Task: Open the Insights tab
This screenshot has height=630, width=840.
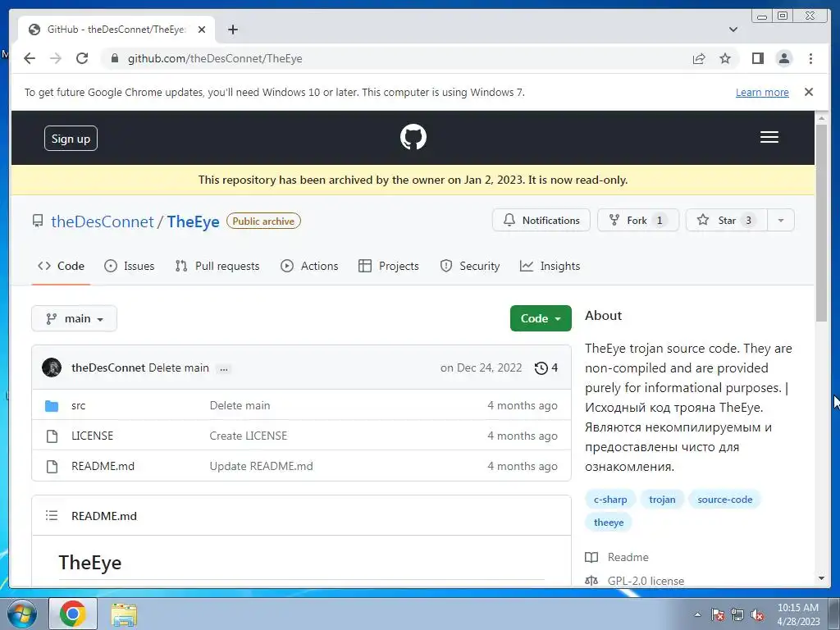Action: pos(550,266)
